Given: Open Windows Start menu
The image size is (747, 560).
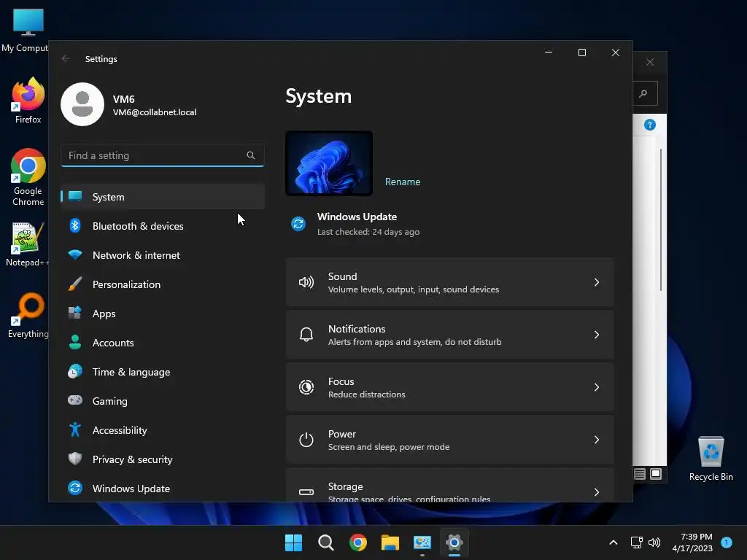Looking at the screenshot, I should 293,542.
